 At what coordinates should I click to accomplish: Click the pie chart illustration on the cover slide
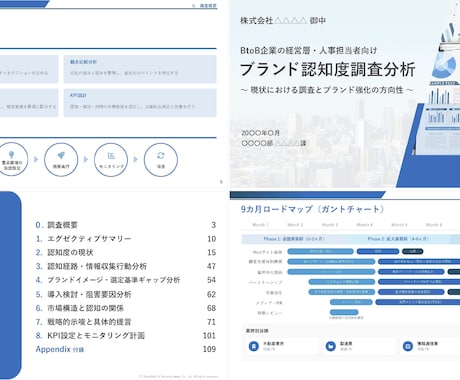pos(444,65)
